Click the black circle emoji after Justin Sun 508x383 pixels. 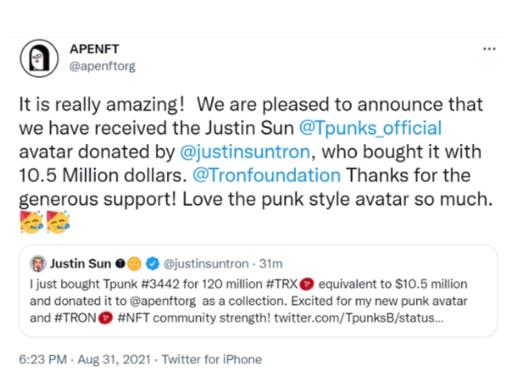[x=120, y=264]
